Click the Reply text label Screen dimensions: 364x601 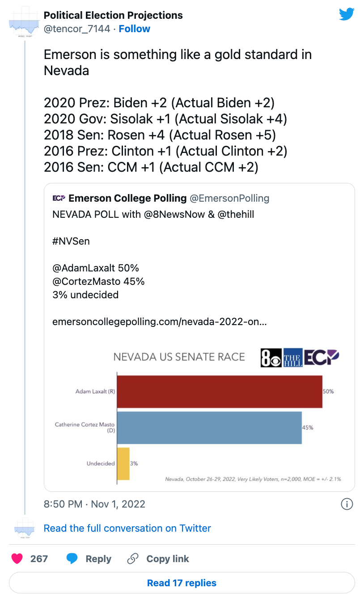98,559
